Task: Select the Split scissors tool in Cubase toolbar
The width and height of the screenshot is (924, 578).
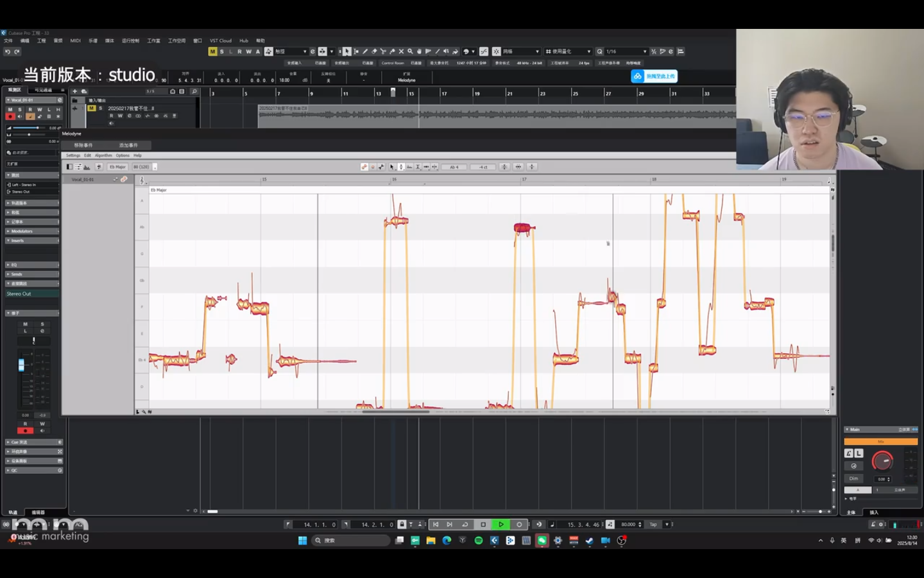Action: tap(383, 51)
